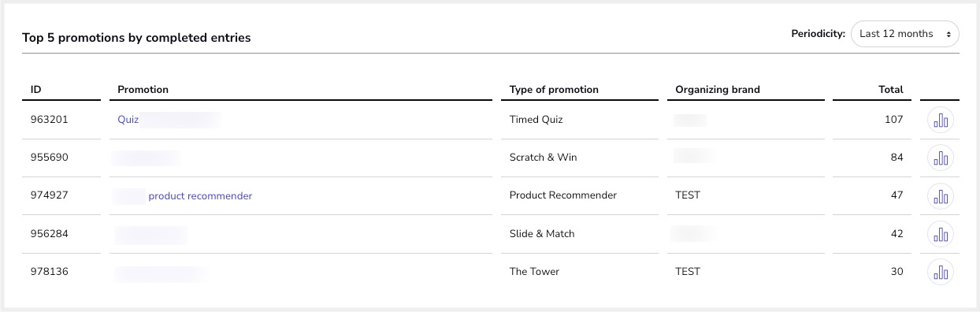This screenshot has height=312, width=980.
Task: Open statistics chart icon for promotion 978136
Action: click(x=941, y=272)
